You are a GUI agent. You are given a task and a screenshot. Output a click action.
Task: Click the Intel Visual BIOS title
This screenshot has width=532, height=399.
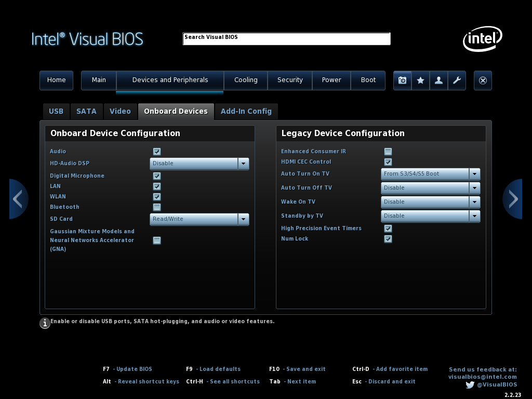click(87, 39)
